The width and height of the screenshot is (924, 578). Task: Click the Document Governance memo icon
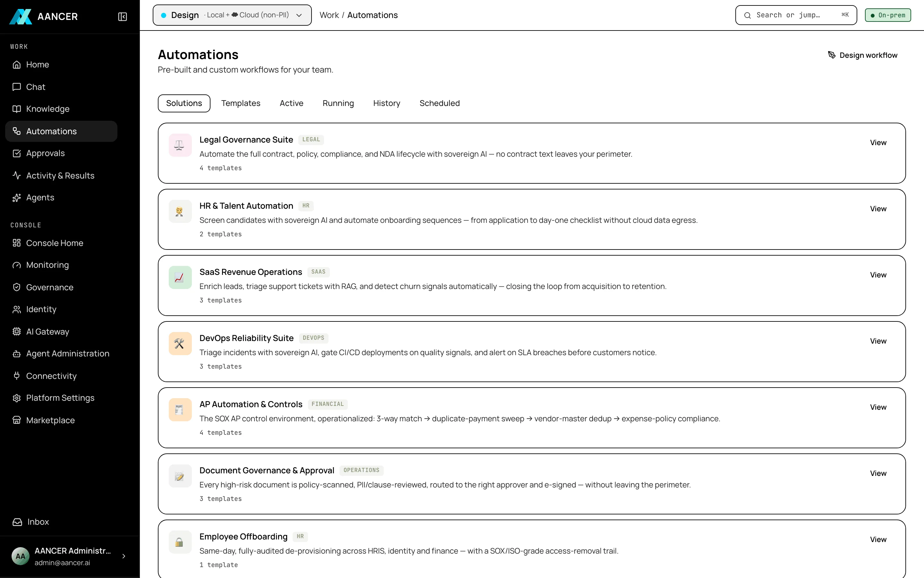(x=180, y=476)
